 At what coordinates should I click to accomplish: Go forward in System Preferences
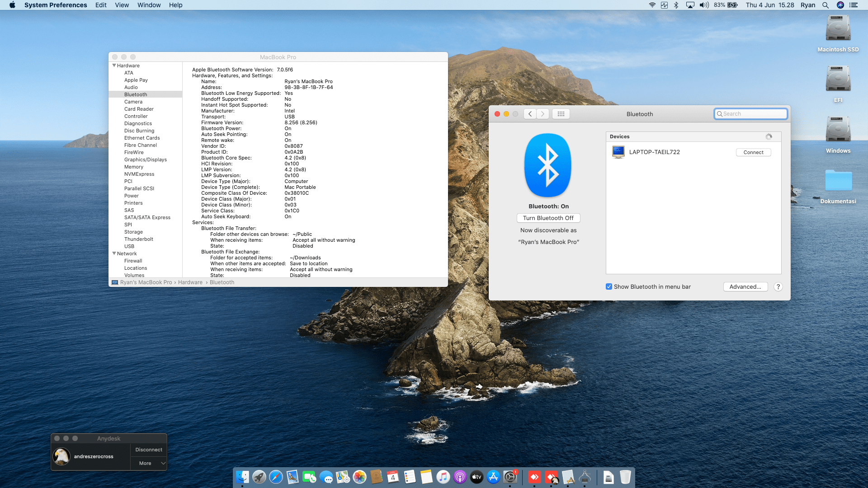(x=543, y=114)
